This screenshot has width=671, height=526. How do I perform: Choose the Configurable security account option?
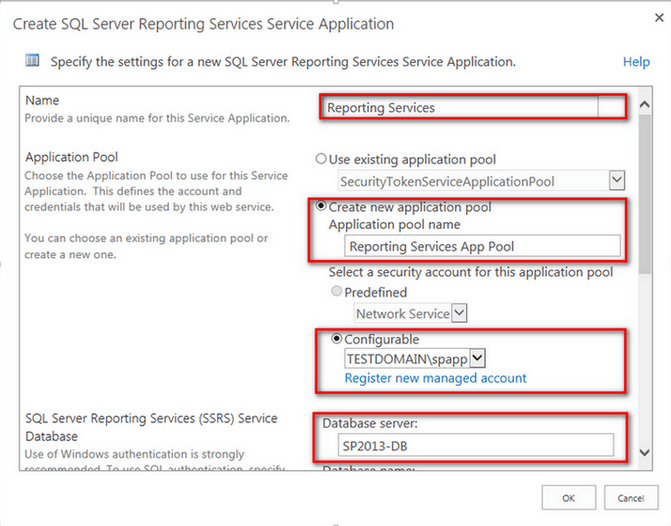(337, 339)
